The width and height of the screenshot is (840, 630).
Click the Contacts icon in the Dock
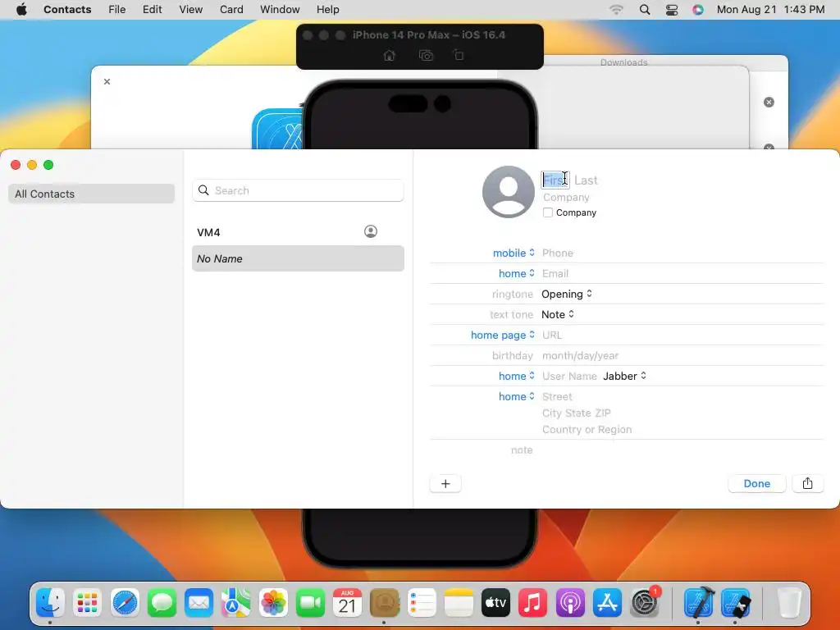point(385,603)
